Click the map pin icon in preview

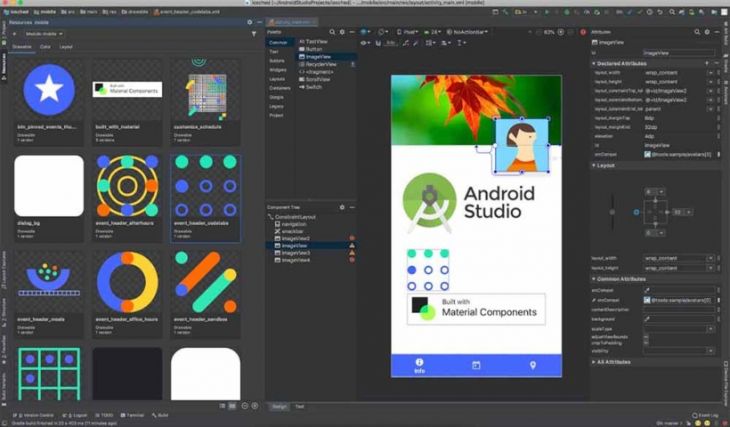(533, 365)
